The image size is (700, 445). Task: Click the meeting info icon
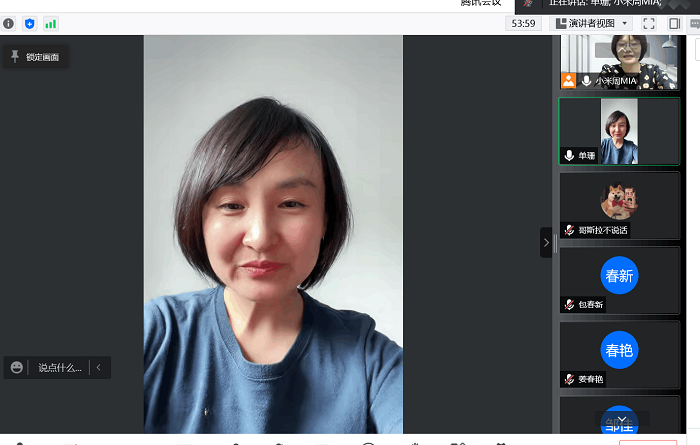(9, 23)
